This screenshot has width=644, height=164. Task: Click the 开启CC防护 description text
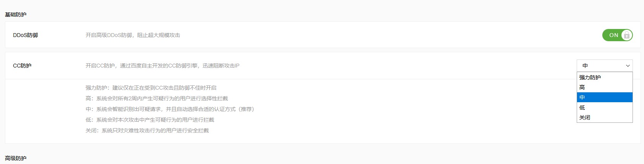pyautogui.click(x=163, y=66)
